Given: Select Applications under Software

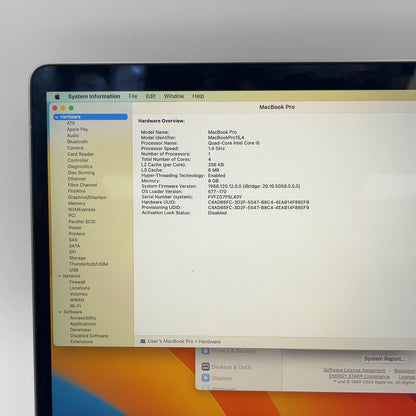Looking at the screenshot, I should tap(83, 324).
